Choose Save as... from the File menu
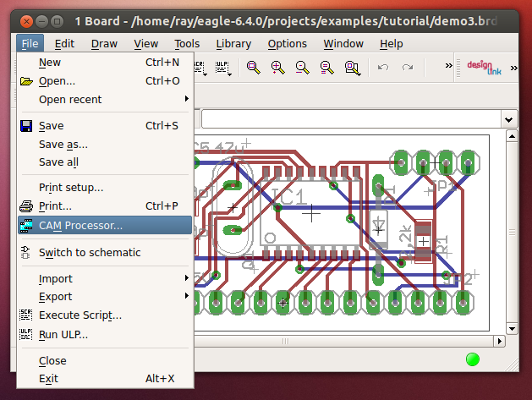This screenshot has width=532, height=400. (x=105, y=145)
